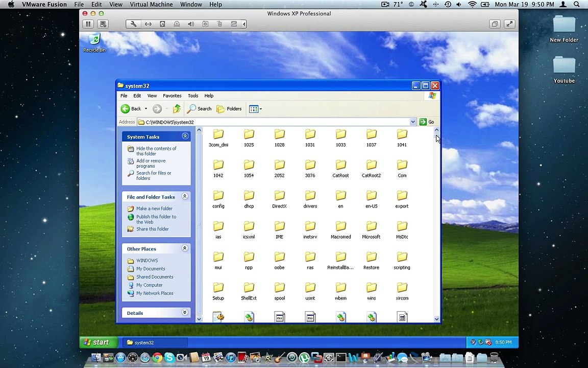Click Share this folder link
This screenshot has width=588, height=368.
coord(152,228)
